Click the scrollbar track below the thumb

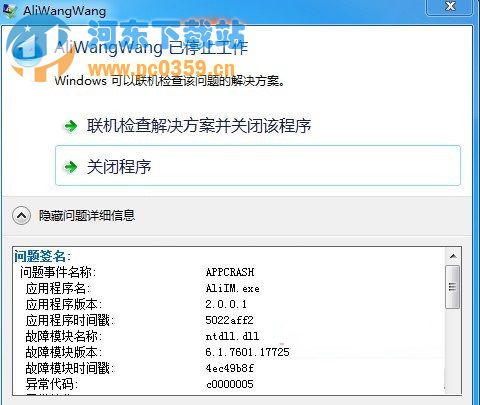click(x=453, y=350)
